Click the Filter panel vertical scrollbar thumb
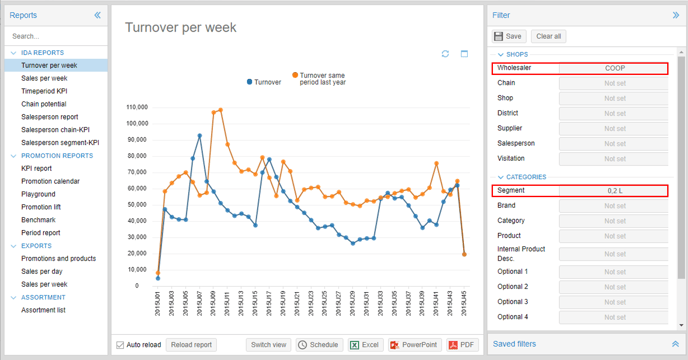688x360 pixels. tap(681, 167)
